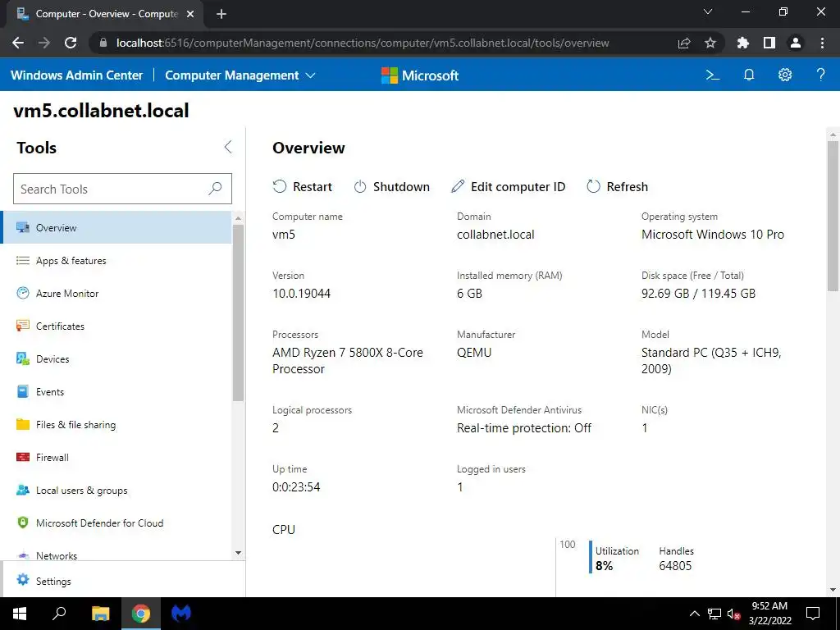Open Windows Start menu
The image size is (840, 630).
[20, 614]
